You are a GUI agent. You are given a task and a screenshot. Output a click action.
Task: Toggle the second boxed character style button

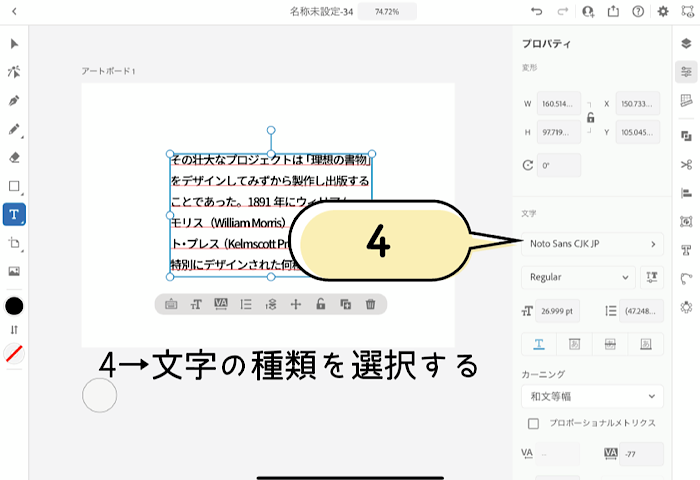pos(575,344)
